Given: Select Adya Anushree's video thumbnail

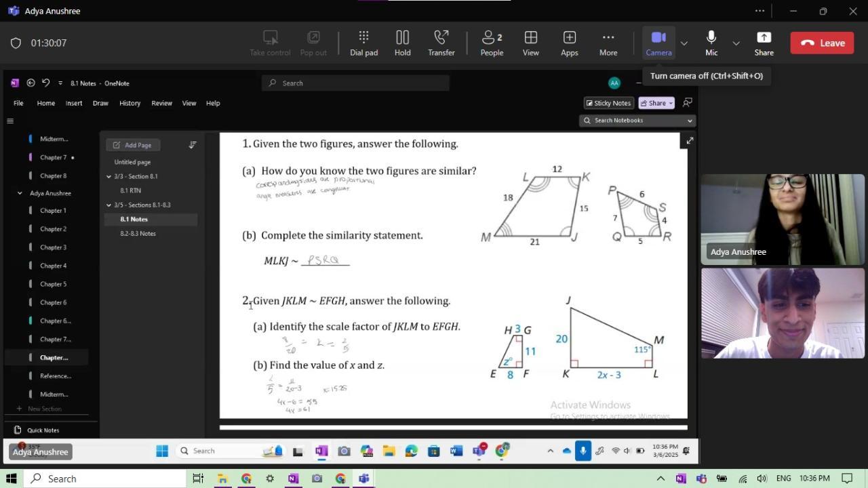Looking at the screenshot, I should point(783,219).
